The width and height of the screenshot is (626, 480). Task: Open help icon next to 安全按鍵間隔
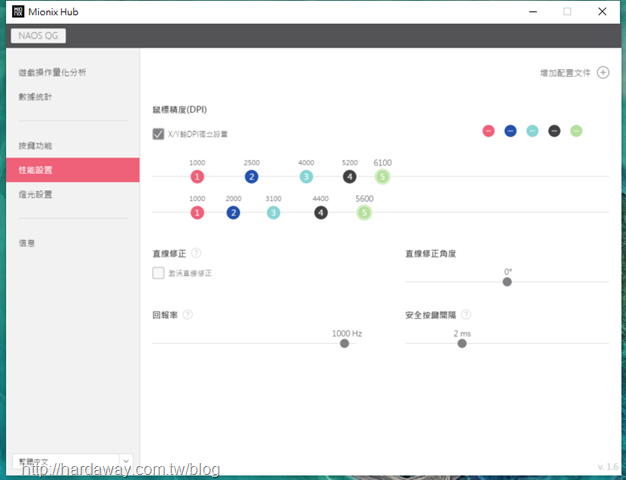pyautogui.click(x=466, y=315)
